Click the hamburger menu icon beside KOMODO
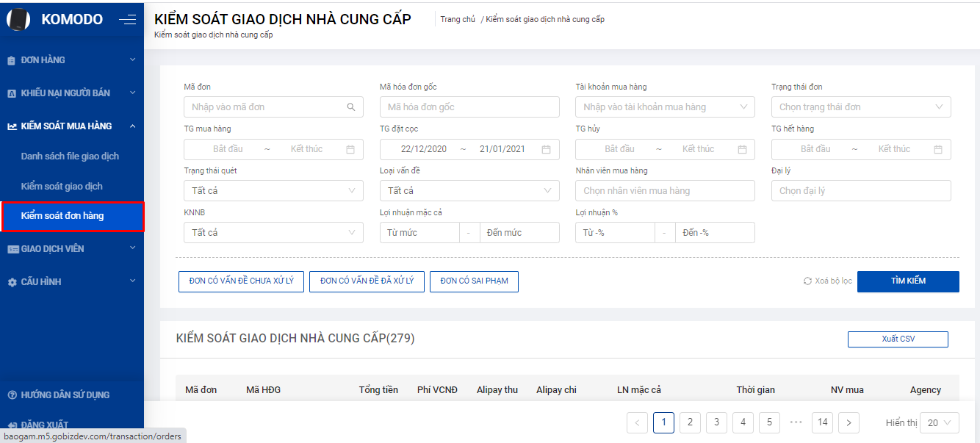Screen dimensions: 980x443 tap(128, 20)
